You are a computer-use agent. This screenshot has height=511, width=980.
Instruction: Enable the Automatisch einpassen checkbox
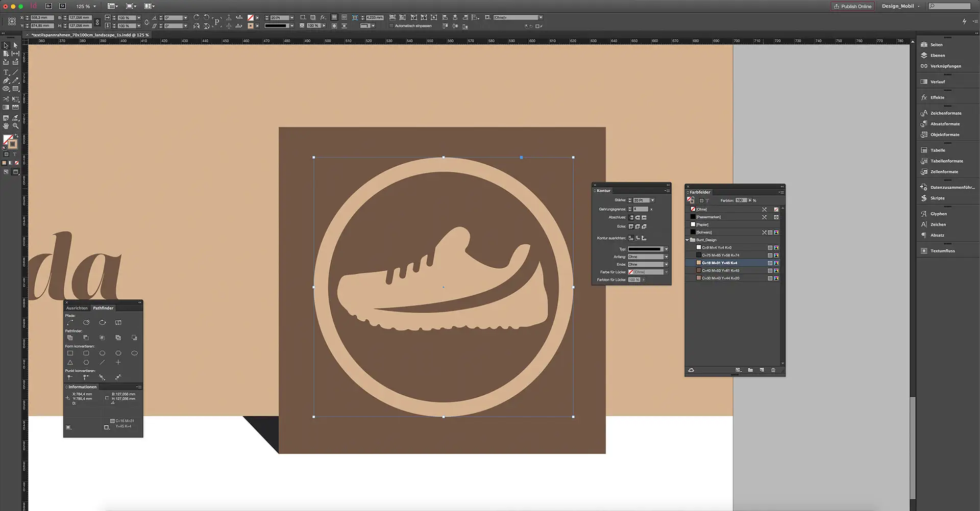tap(390, 25)
